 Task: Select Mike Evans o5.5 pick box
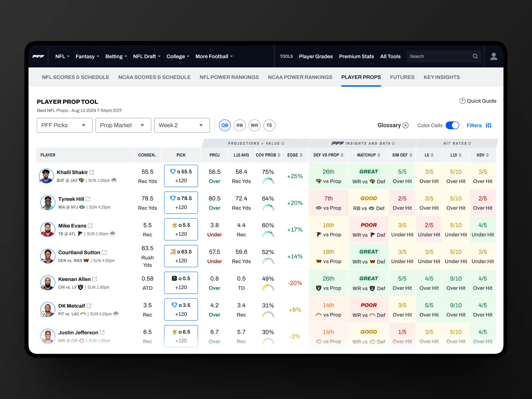point(181,229)
